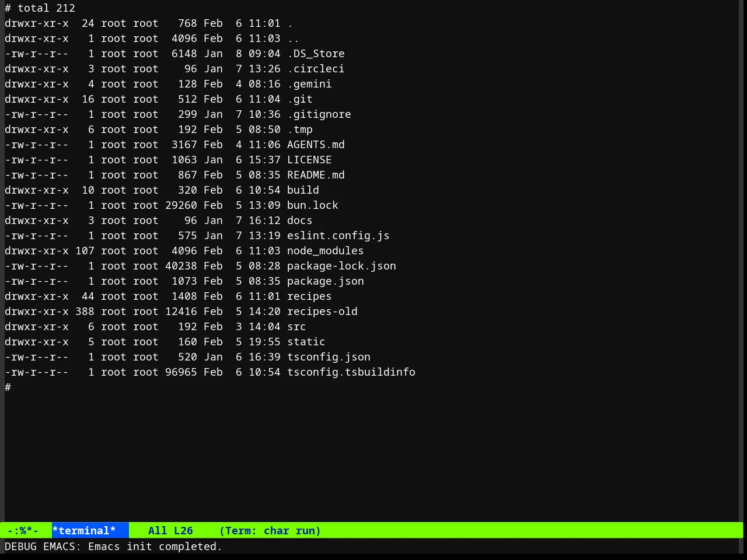Click the AGENTS.md file name
This screenshot has width=747, height=560.
pyautogui.click(x=316, y=145)
